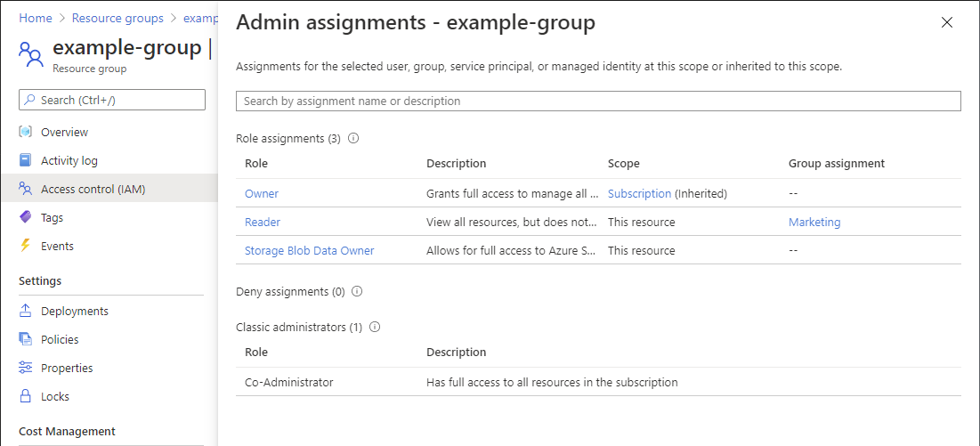This screenshot has height=446, width=980.
Task: Click info icon beside Classic administrators
Action: 375,327
